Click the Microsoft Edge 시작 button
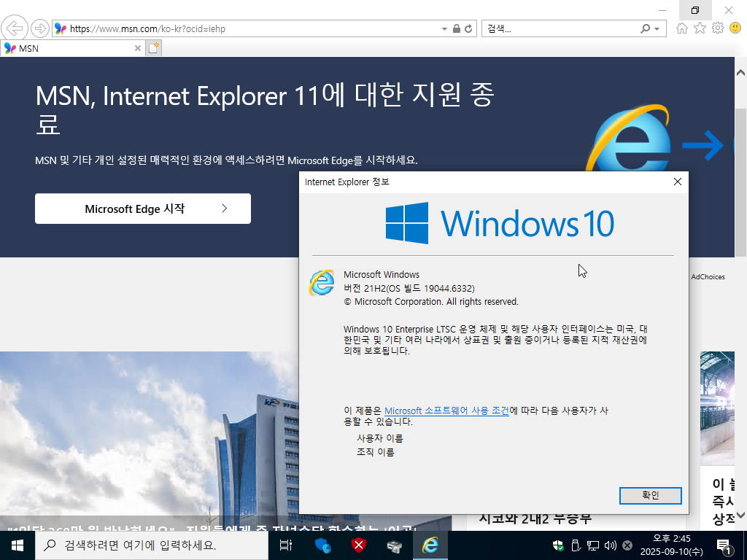 pos(143,209)
